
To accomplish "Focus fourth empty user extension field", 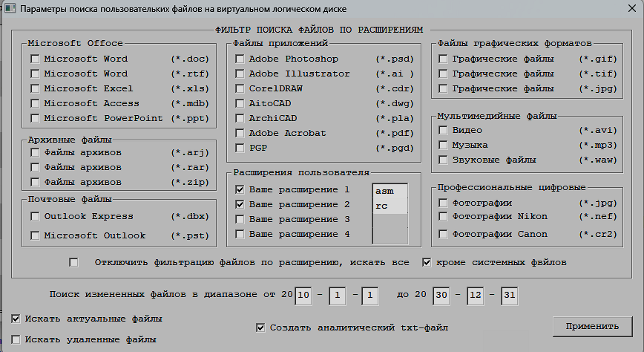I will tap(390, 235).
